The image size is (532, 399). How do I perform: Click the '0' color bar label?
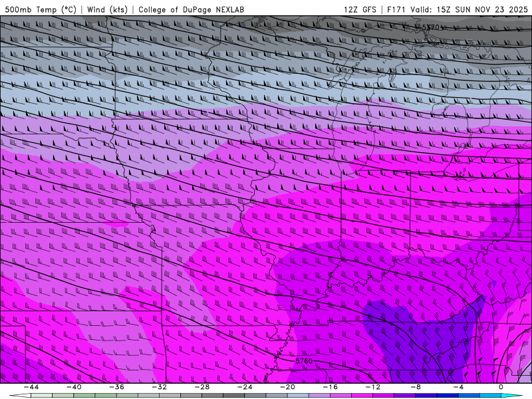point(501,387)
